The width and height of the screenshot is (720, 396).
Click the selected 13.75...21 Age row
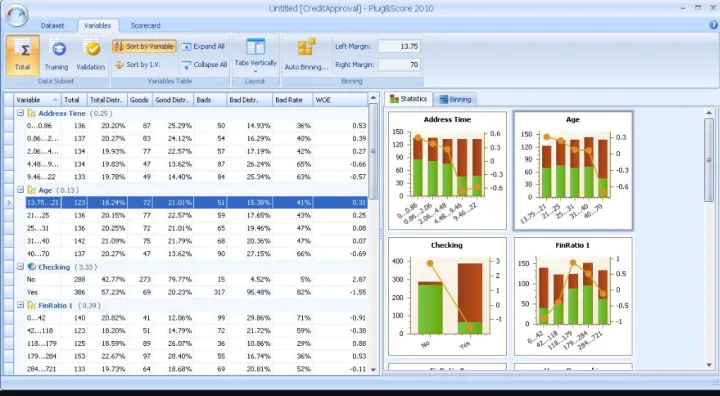click(x=197, y=203)
